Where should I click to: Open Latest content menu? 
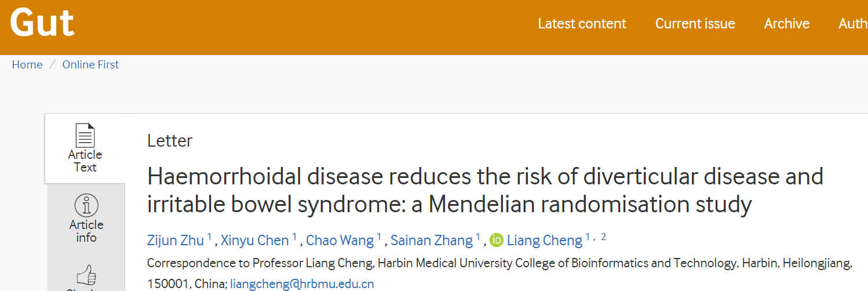point(582,24)
